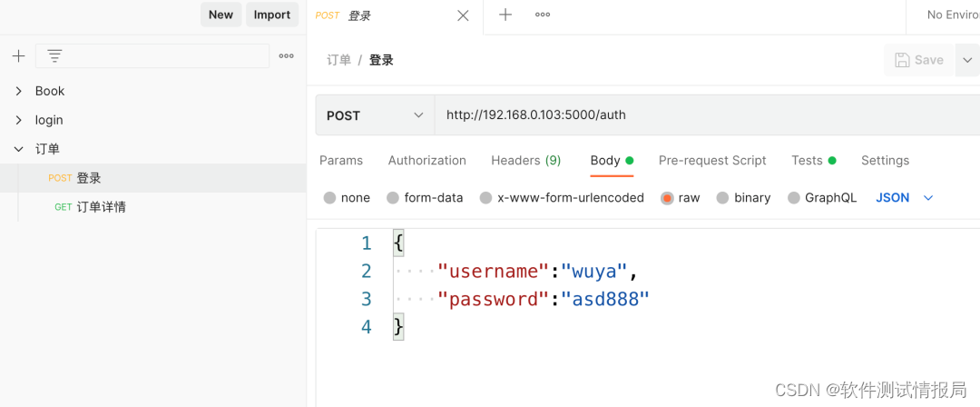Select the none body type

pyautogui.click(x=347, y=198)
